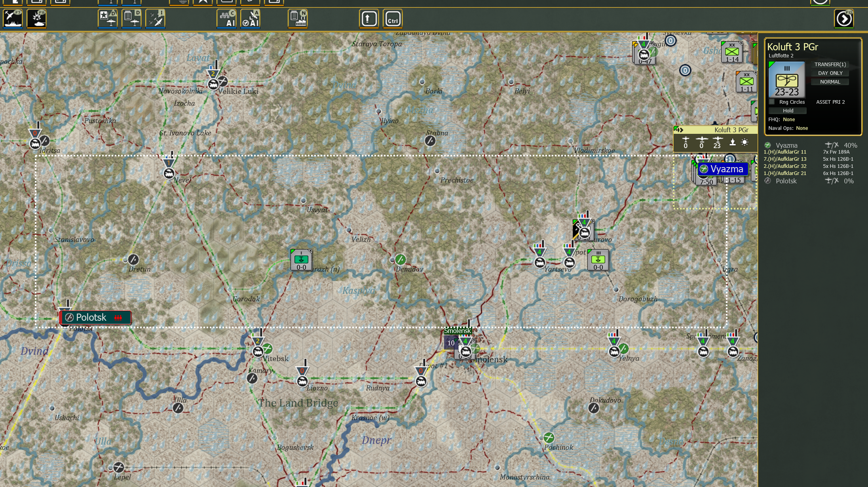Screen dimensions: 868x487
Task: Toggle the NORMAL mission setting
Action: tap(830, 82)
